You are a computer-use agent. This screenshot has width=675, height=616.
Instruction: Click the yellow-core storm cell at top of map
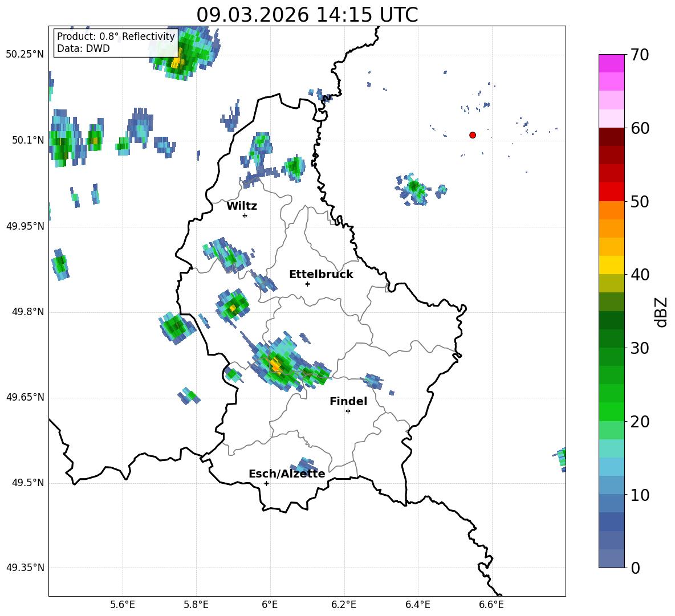click(x=185, y=54)
